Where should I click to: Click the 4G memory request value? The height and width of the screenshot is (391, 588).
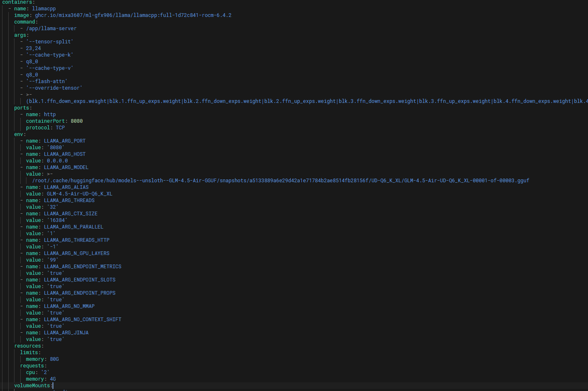pos(53,379)
